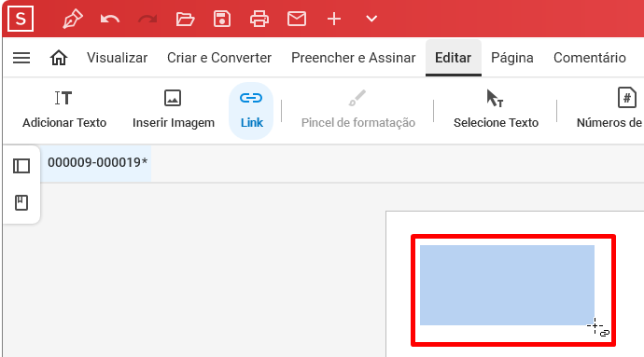This screenshot has height=357, width=644.
Task: Activate the Selecione Texto tool
Action: 496,110
